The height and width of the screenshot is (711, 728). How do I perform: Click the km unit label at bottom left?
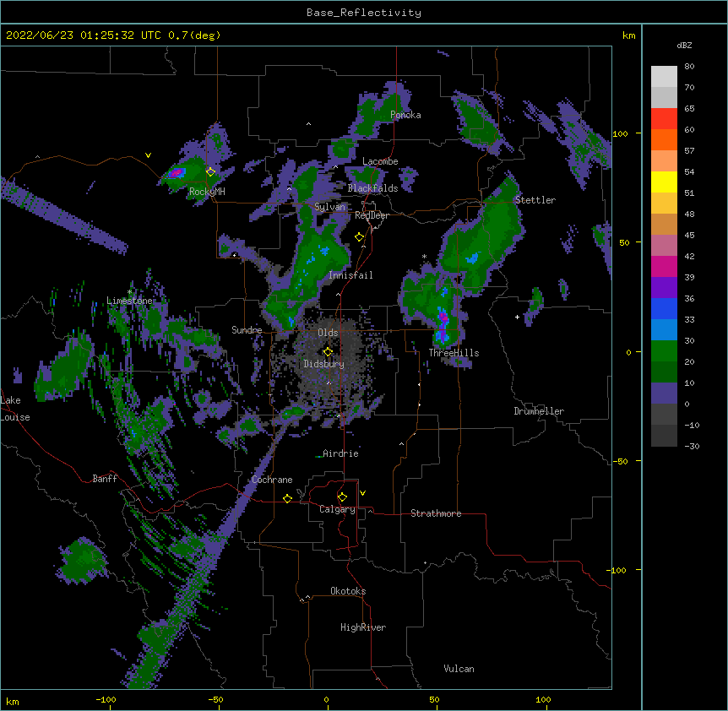(x=13, y=701)
